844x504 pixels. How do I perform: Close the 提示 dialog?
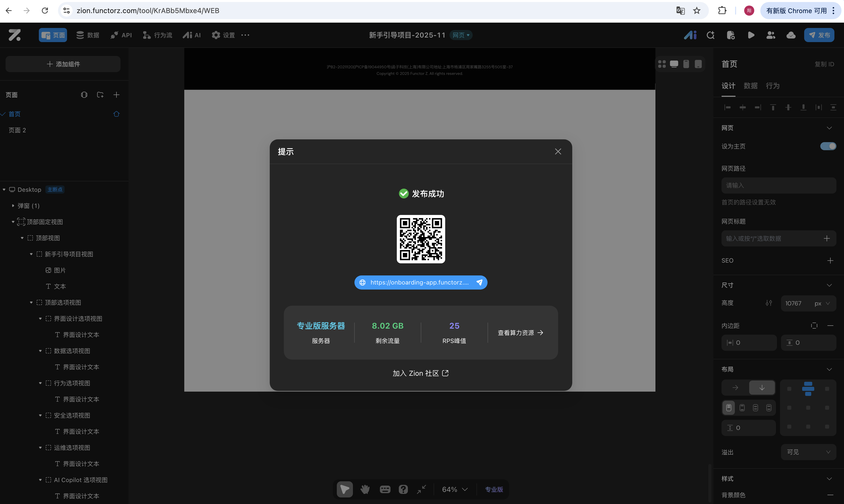pyautogui.click(x=558, y=151)
